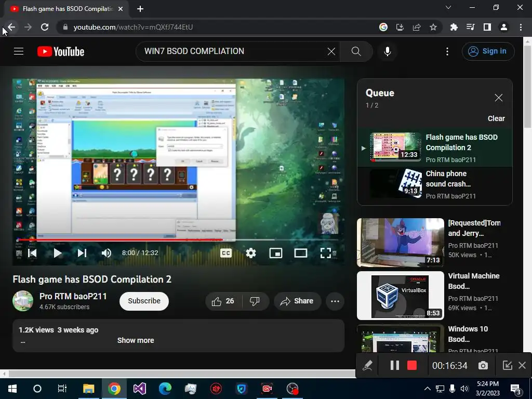Open Chrome extensions puzzle icon
This screenshot has height=399, width=532.
454,27
